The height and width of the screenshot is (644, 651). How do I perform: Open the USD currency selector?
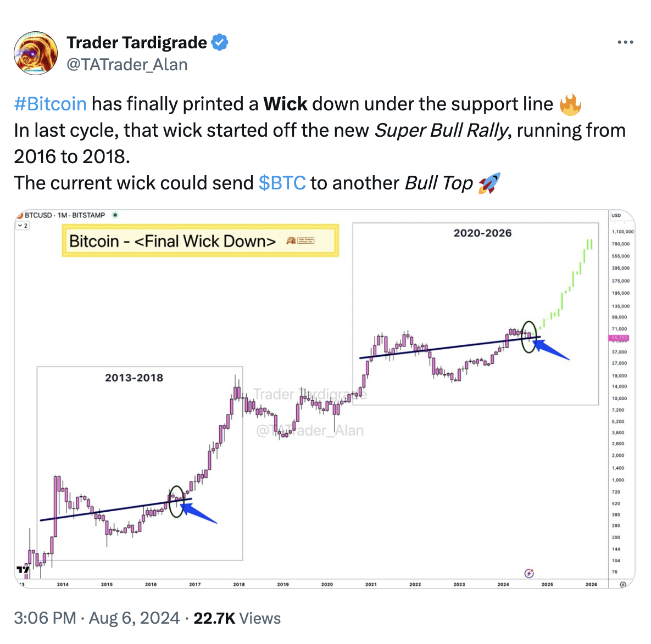tap(616, 215)
